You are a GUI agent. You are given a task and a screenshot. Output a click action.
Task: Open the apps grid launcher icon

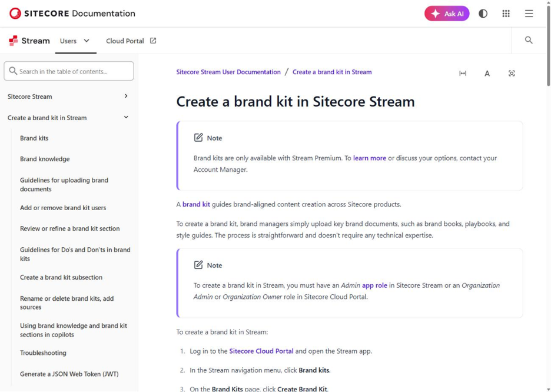506,14
